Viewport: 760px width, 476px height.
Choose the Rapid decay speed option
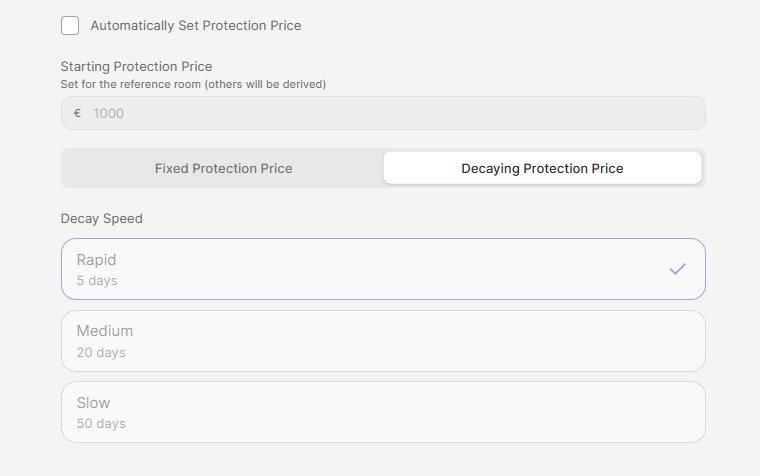[x=383, y=269]
